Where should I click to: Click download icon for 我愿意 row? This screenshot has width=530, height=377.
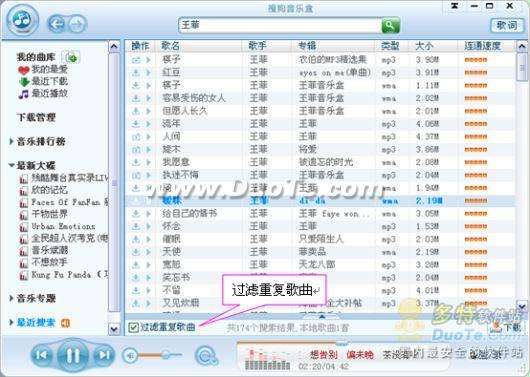tap(136, 162)
